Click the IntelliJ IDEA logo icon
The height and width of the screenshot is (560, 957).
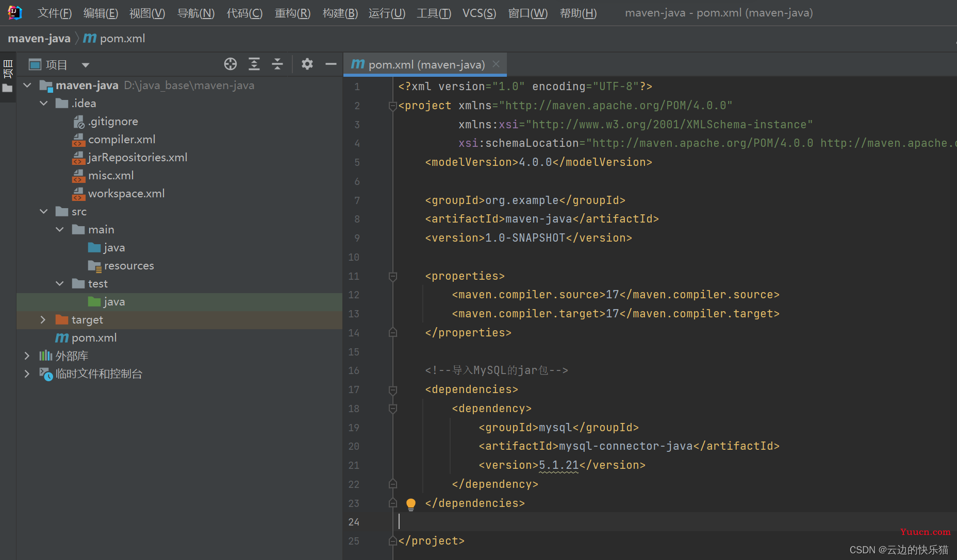[14, 12]
